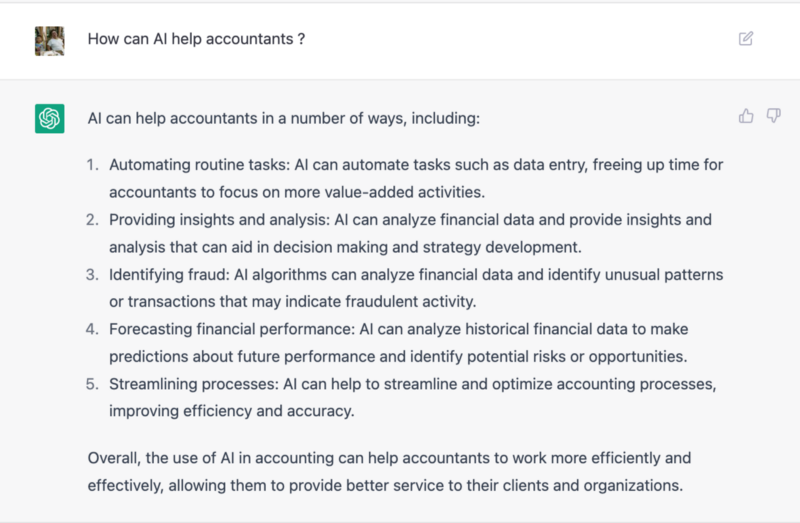Click the thumbs down feedback icon
Viewport: 800px width, 523px height.
pos(773,117)
